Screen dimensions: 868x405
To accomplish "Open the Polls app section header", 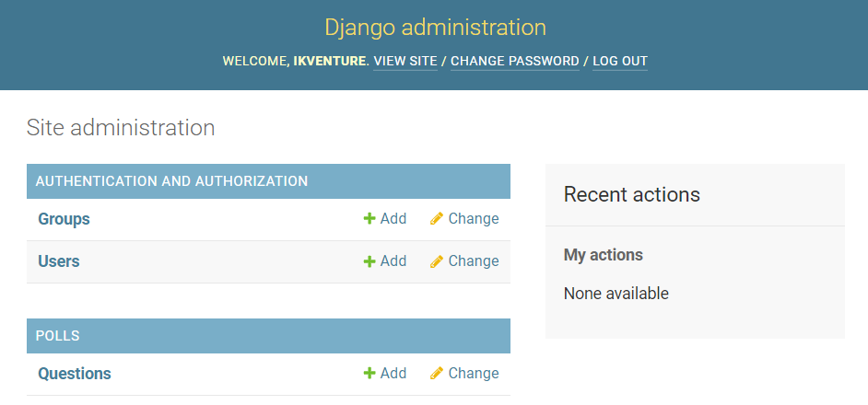I will pyautogui.click(x=57, y=336).
